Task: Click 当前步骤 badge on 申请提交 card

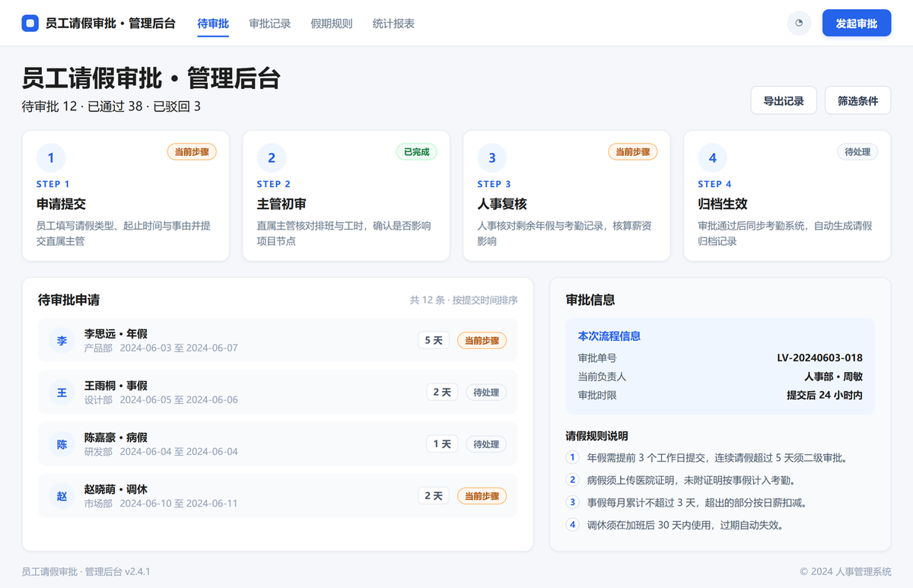Action: 192,151
